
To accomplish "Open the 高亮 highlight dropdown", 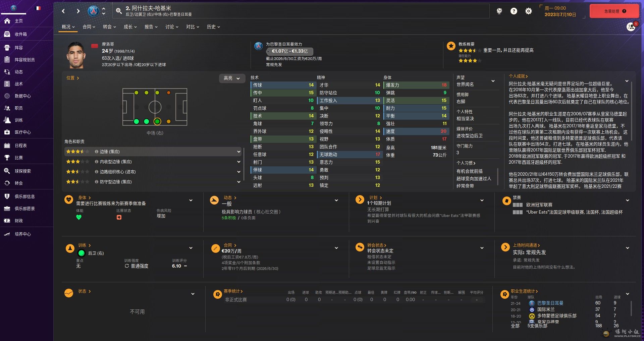I will 232,78.
